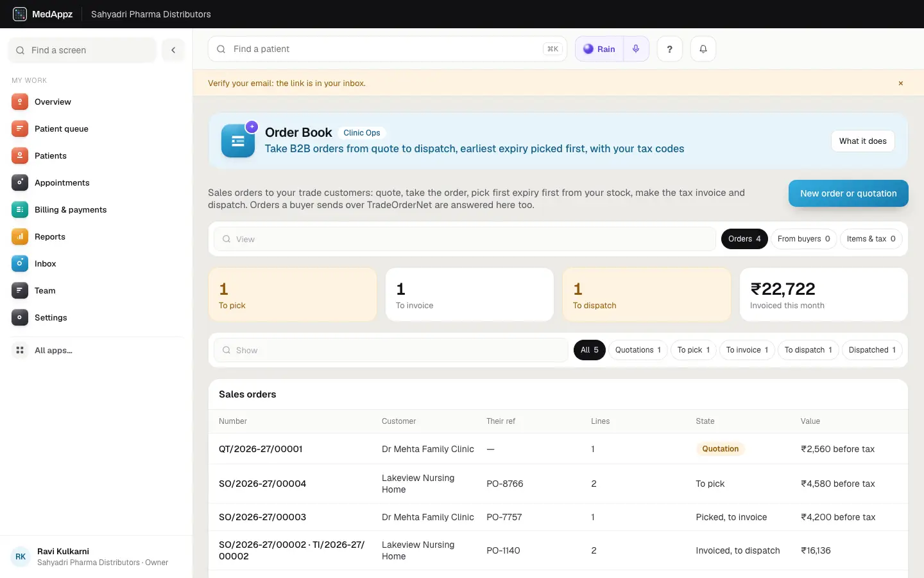Switch to the From buyers tab
This screenshot has height=578, width=924.
point(804,239)
